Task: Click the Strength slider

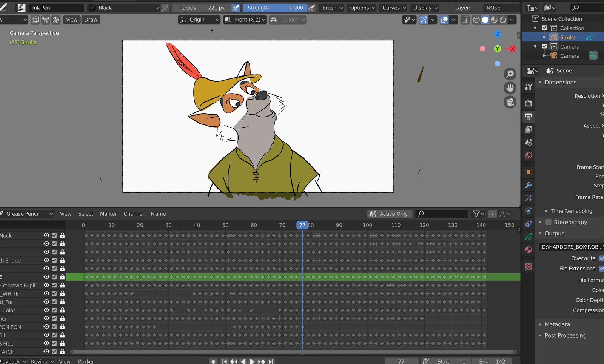Action: (275, 8)
